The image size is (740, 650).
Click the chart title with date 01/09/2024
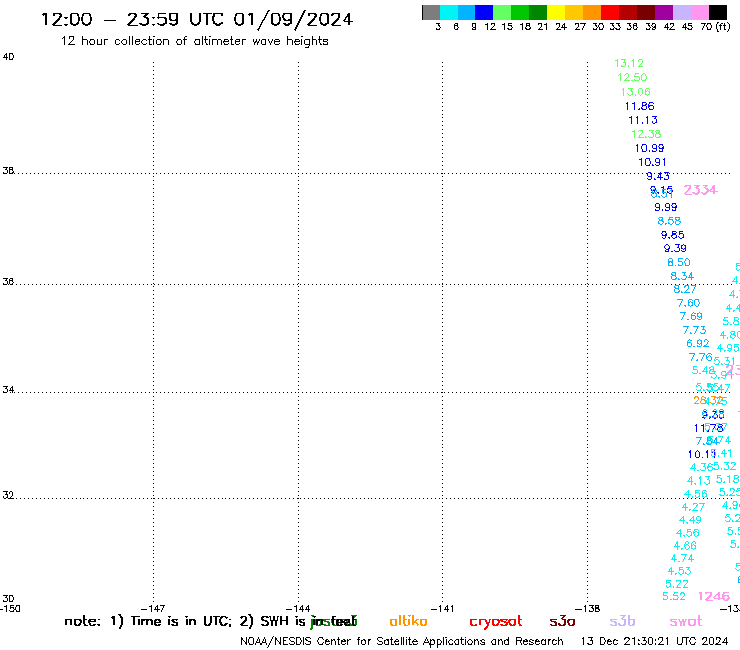click(197, 19)
